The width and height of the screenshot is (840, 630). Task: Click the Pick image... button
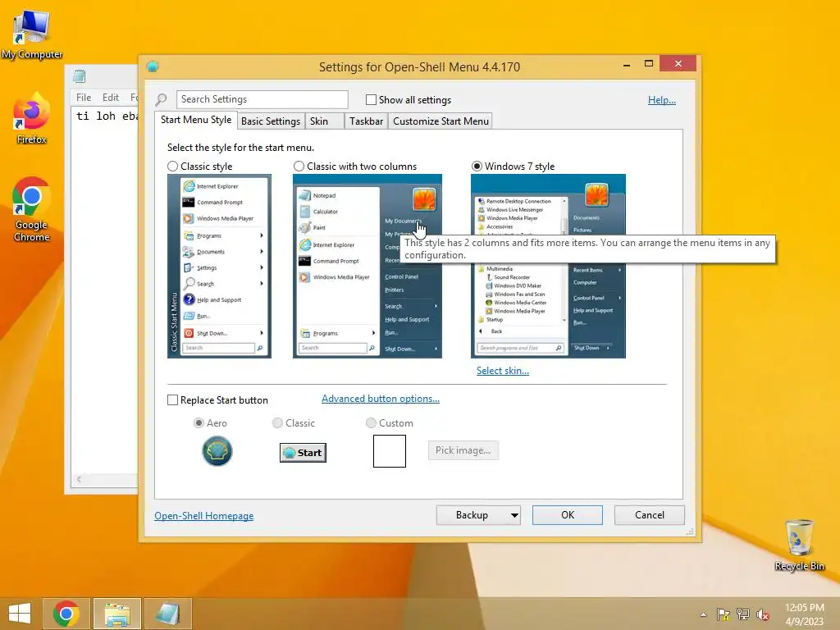(x=463, y=450)
